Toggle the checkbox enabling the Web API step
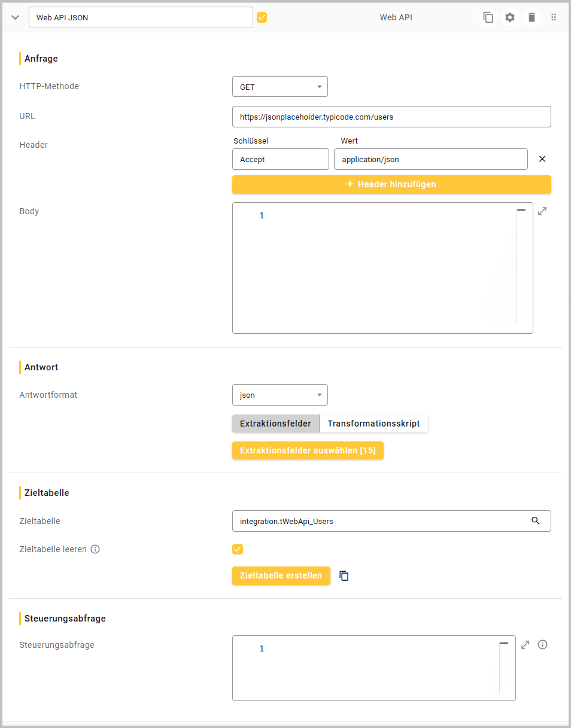The height and width of the screenshot is (728, 571). [262, 17]
